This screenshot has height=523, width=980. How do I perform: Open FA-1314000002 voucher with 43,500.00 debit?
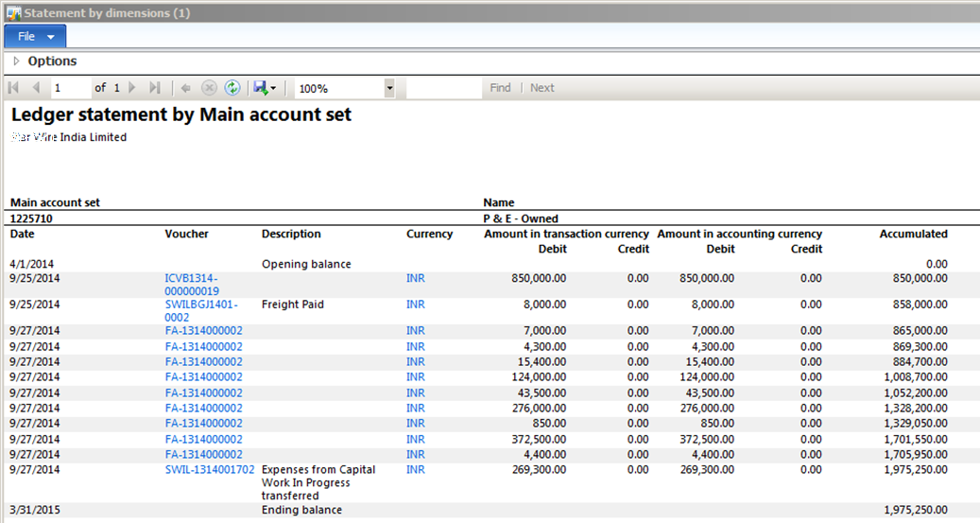pyautogui.click(x=204, y=392)
